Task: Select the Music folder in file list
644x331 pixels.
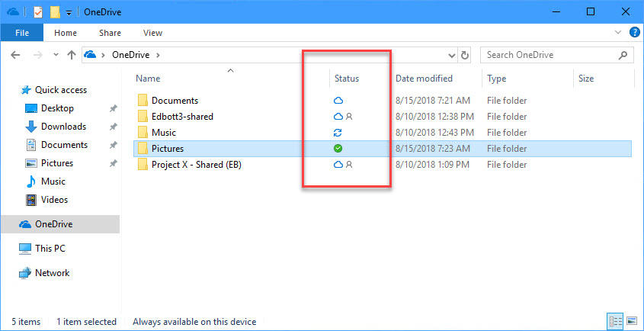Action: [x=163, y=133]
